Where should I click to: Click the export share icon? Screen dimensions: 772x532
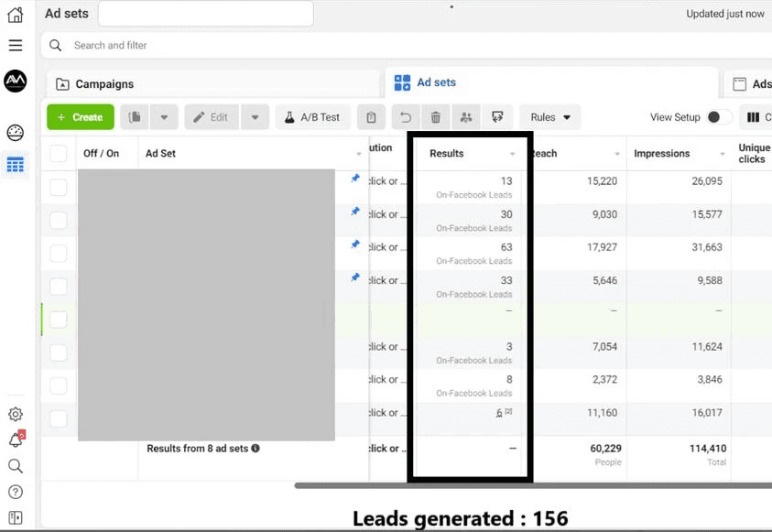(x=497, y=117)
